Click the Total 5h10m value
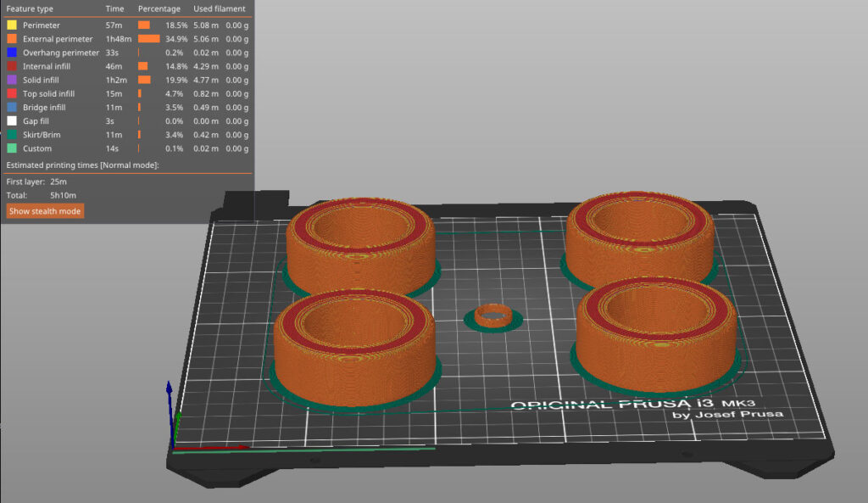 coord(63,195)
